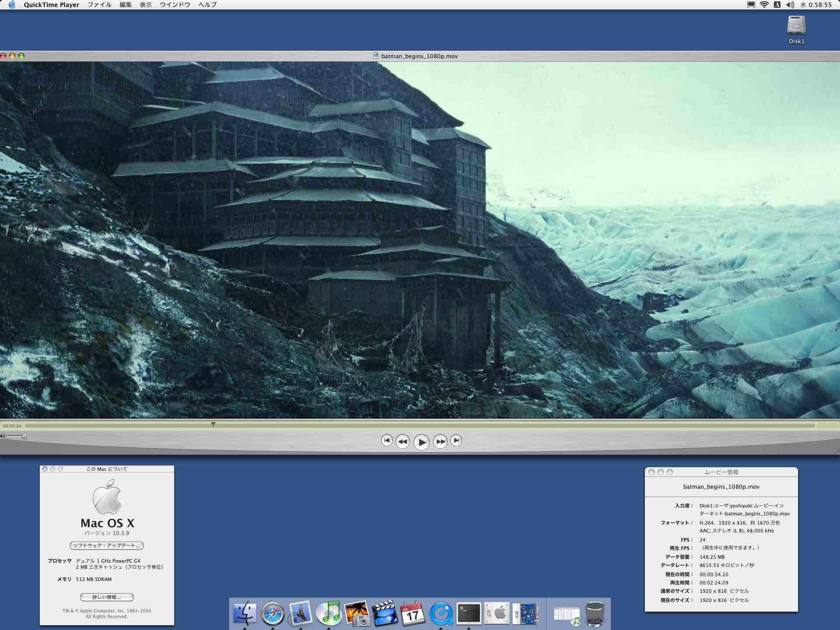Open Mail stamp icon in Dock
The width and height of the screenshot is (840, 630).
[x=301, y=613]
